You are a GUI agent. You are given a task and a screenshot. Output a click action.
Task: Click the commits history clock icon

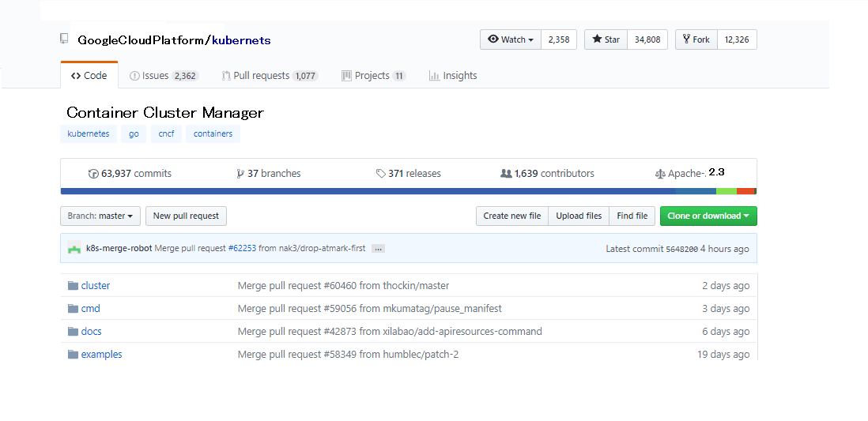pyautogui.click(x=93, y=174)
